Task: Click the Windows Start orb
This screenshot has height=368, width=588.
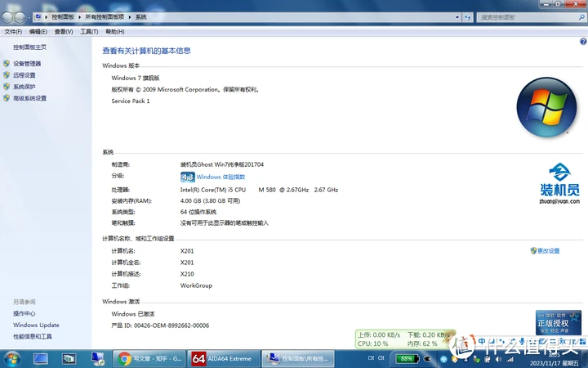Action: coord(11,359)
